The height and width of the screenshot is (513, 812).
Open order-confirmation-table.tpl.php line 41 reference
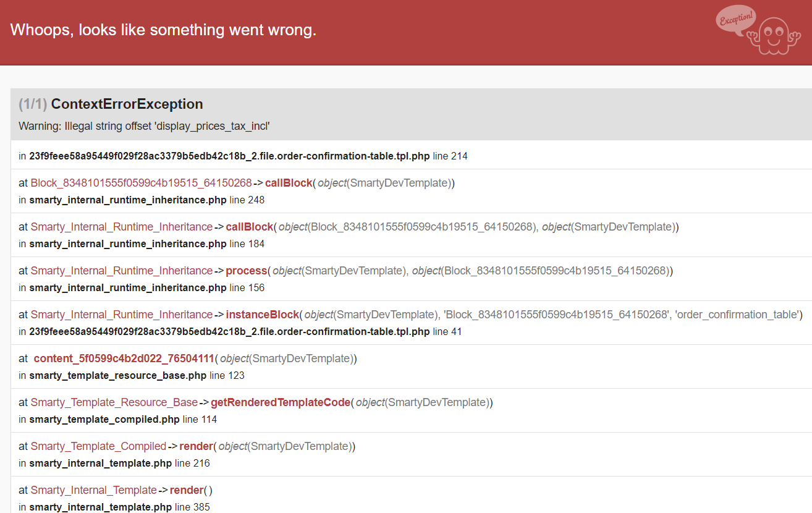[x=246, y=332]
